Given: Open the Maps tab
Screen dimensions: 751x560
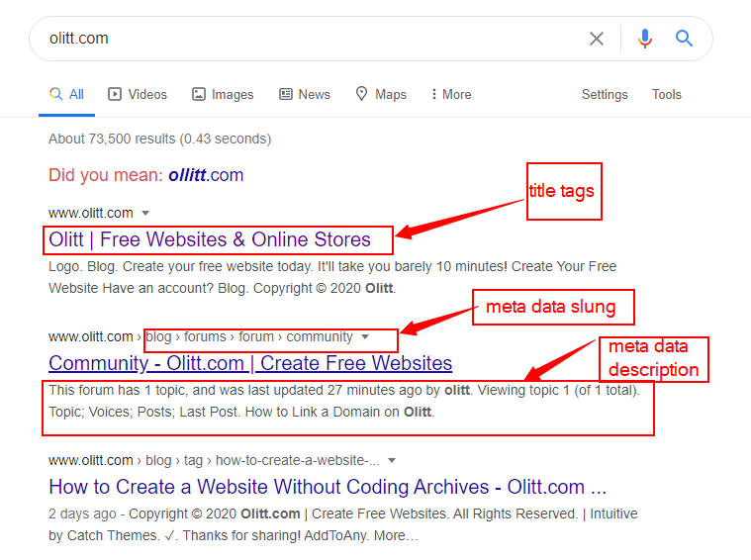Looking at the screenshot, I should click(381, 95).
